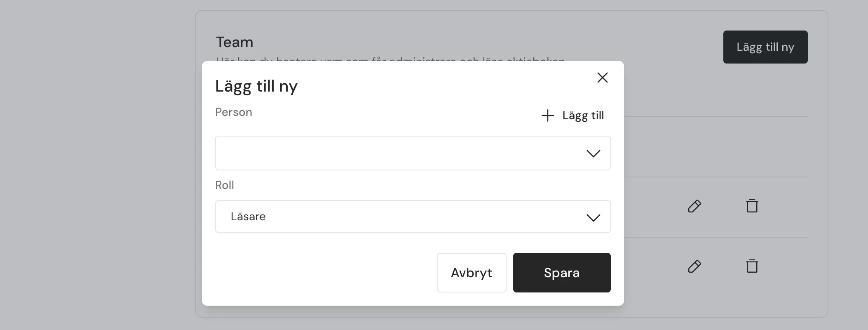Image resolution: width=868 pixels, height=330 pixels.
Task: Click the dark Lägg till ny button
Action: click(x=765, y=47)
